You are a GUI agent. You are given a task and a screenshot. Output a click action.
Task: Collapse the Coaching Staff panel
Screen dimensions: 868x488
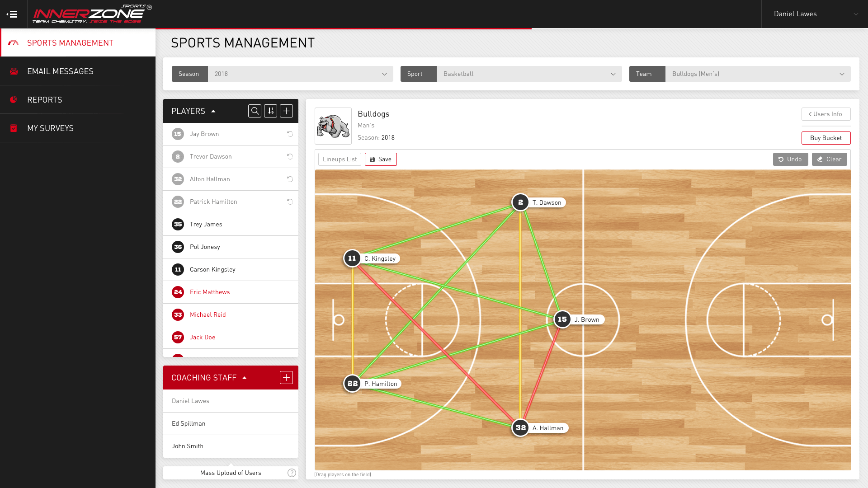(245, 378)
